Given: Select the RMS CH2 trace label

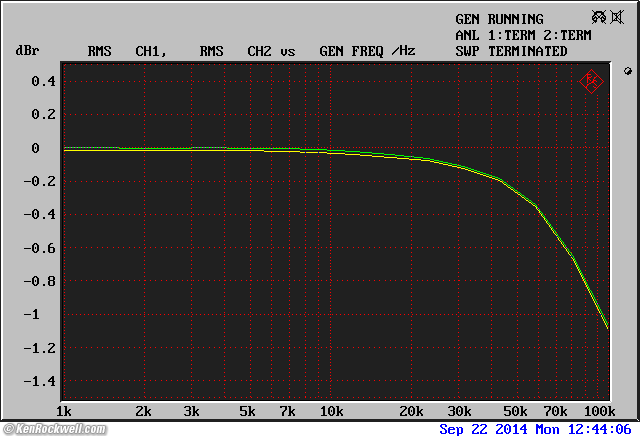Looking at the screenshot, I should [x=236, y=51].
